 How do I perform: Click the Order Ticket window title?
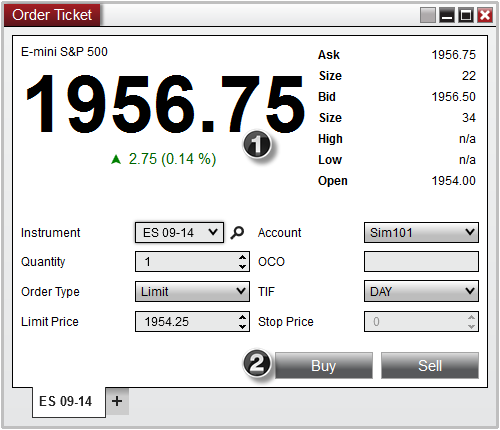coord(52,15)
